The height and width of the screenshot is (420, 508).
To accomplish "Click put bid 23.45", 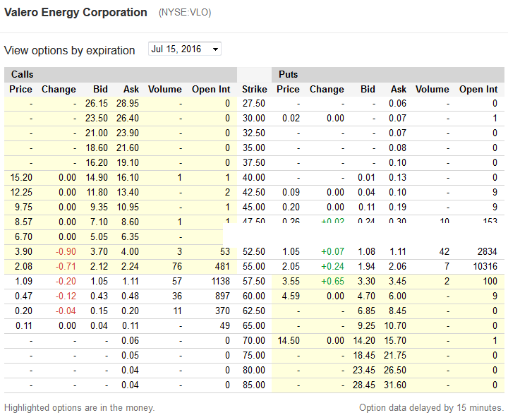I will (364, 371).
